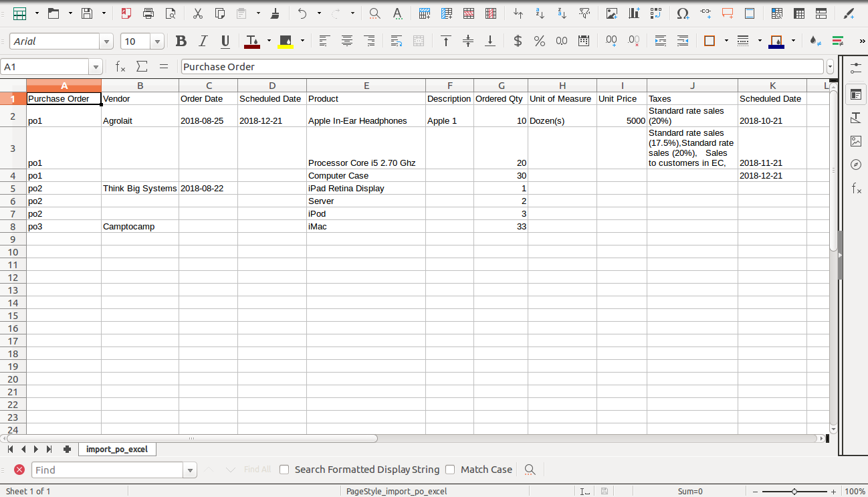Toggle Underline formatting
Viewport: 868px width, 497px height.
tap(225, 41)
